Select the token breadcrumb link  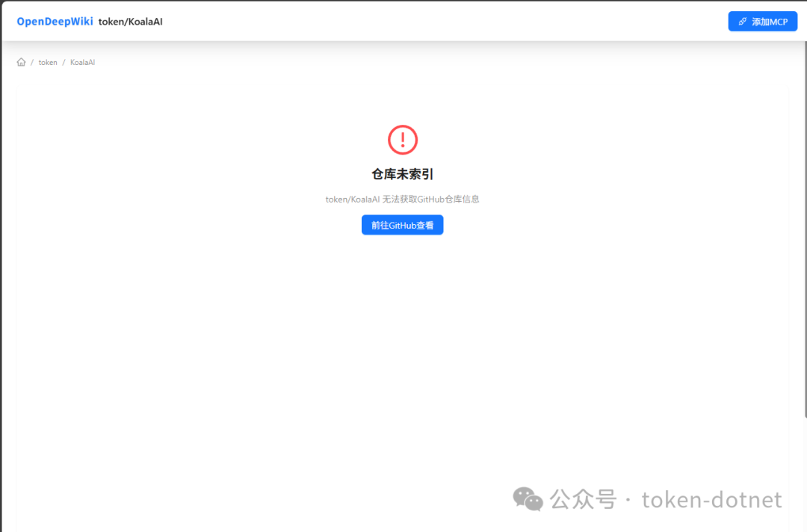[48, 62]
